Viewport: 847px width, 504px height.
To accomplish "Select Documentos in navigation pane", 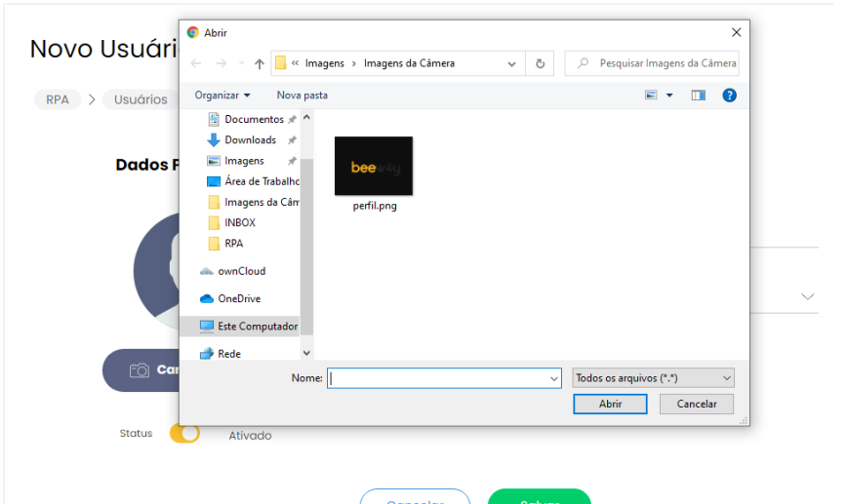I will (x=254, y=119).
